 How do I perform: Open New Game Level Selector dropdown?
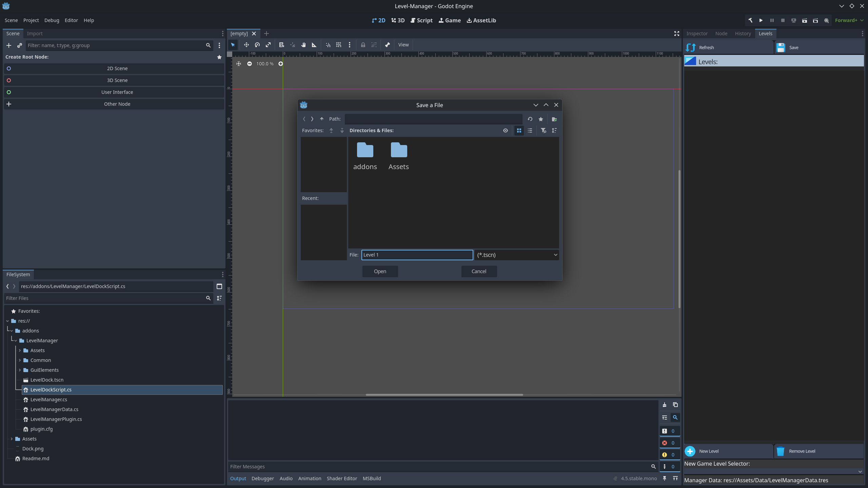[773, 471]
